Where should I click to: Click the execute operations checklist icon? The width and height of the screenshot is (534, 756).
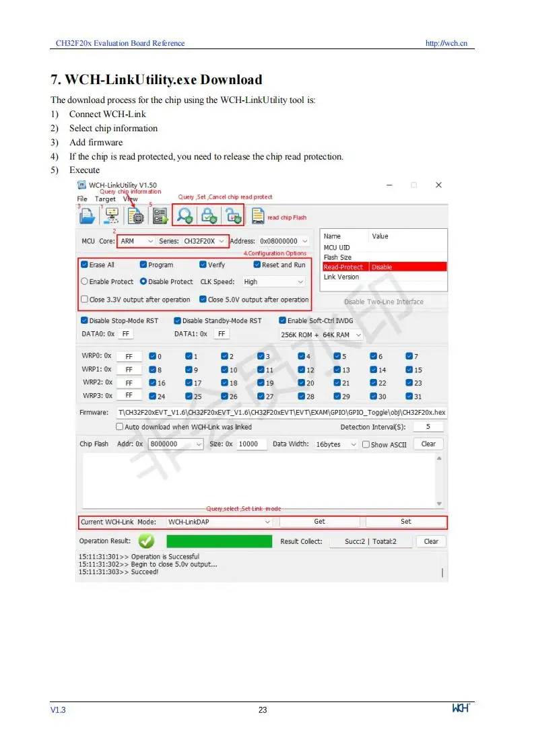pos(160,216)
